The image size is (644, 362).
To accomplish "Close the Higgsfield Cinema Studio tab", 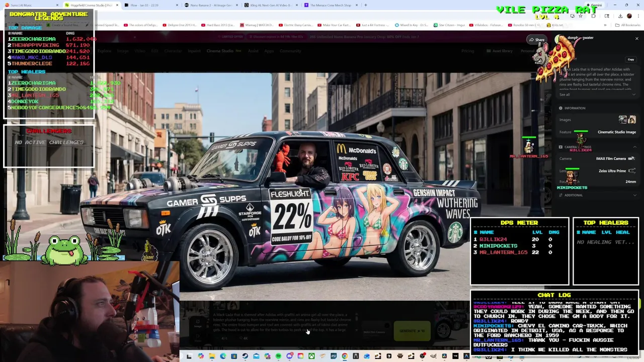I will tap(117, 5).
